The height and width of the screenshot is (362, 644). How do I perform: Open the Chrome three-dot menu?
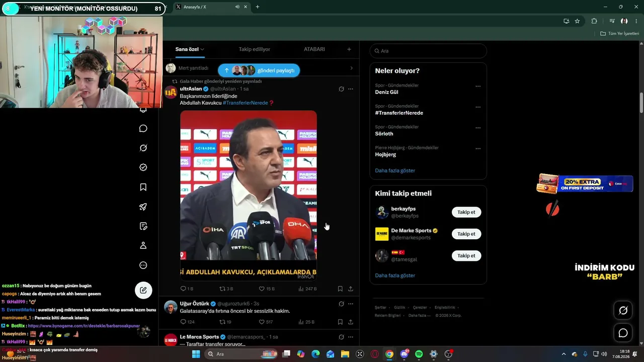636,21
